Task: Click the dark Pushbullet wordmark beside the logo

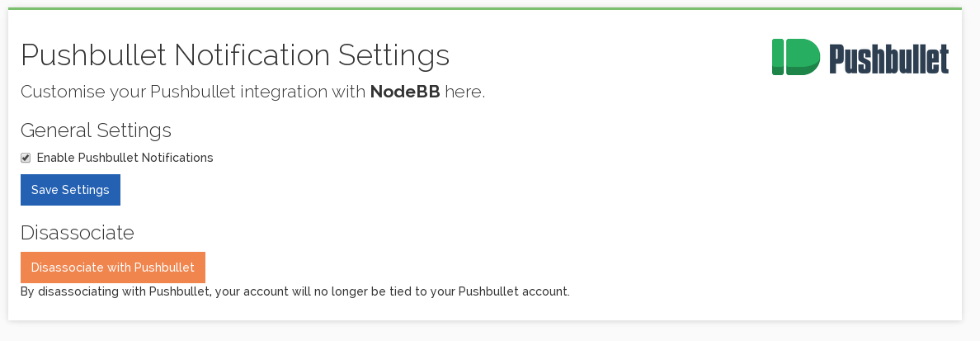Action: coord(888,59)
